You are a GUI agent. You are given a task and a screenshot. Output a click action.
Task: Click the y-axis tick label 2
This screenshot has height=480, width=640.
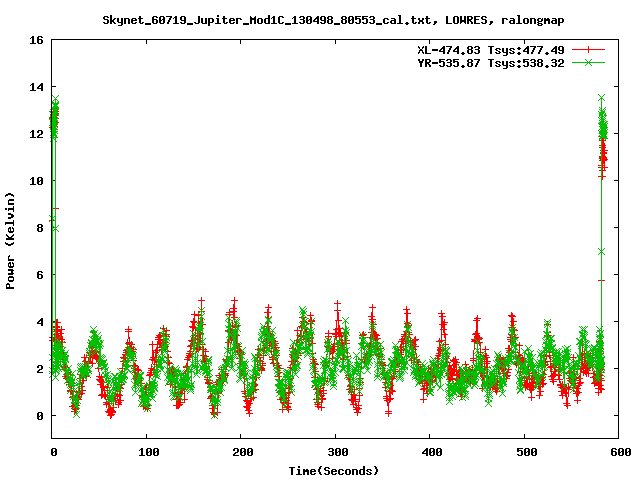(x=40, y=369)
